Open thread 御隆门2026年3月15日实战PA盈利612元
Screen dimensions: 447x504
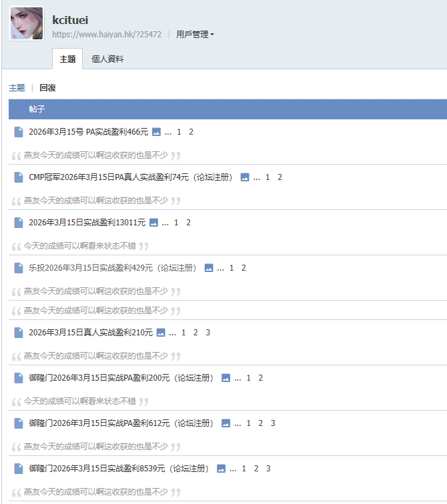click(x=121, y=423)
